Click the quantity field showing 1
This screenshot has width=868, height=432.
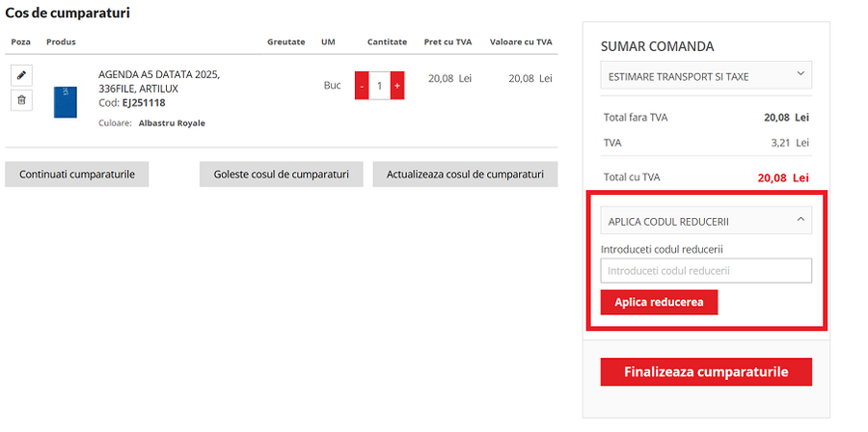point(379,86)
